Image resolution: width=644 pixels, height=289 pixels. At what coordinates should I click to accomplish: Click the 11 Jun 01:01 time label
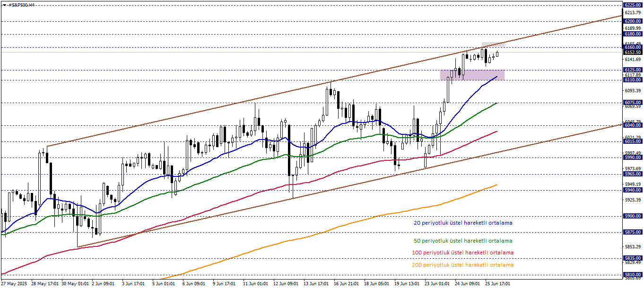click(255, 284)
